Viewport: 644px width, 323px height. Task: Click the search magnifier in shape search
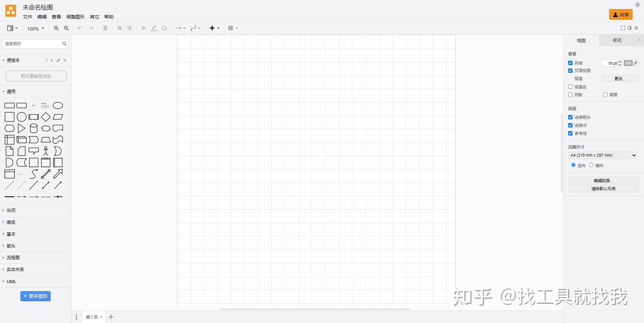[64, 44]
